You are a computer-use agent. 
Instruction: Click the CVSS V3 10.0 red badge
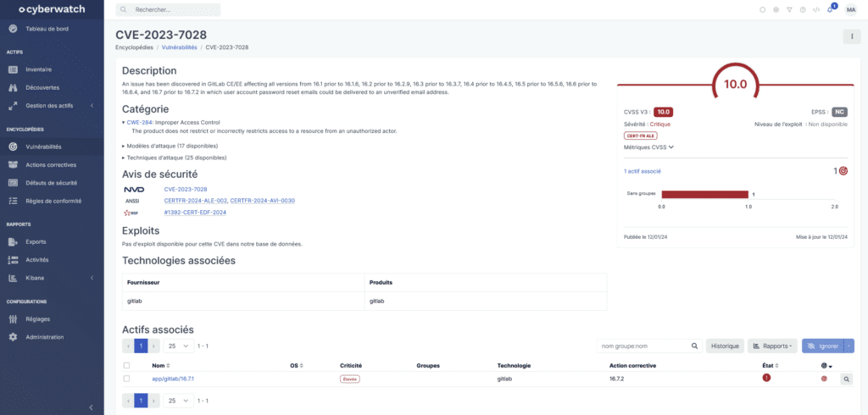coord(663,112)
